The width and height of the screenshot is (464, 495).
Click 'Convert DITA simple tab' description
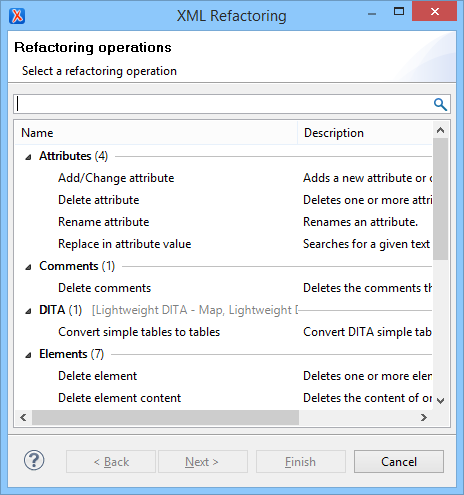(x=367, y=332)
